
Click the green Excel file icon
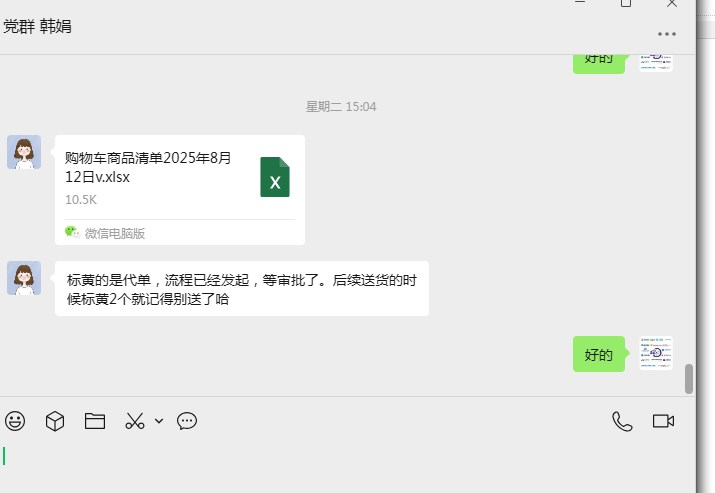[275, 177]
